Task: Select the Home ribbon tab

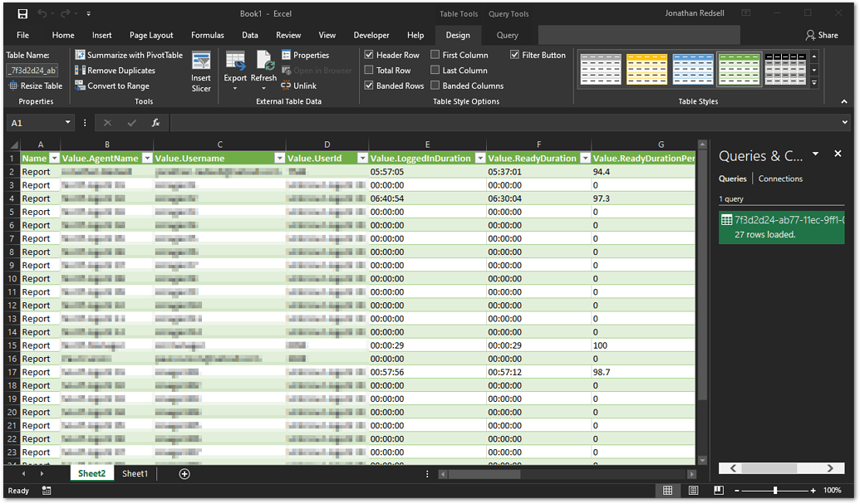Action: point(62,35)
